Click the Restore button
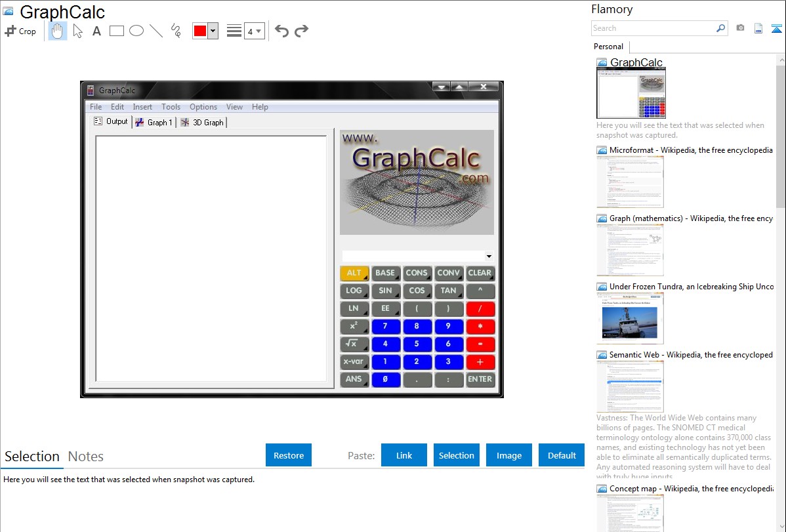Viewport: 786px width, 532px height. [289, 455]
